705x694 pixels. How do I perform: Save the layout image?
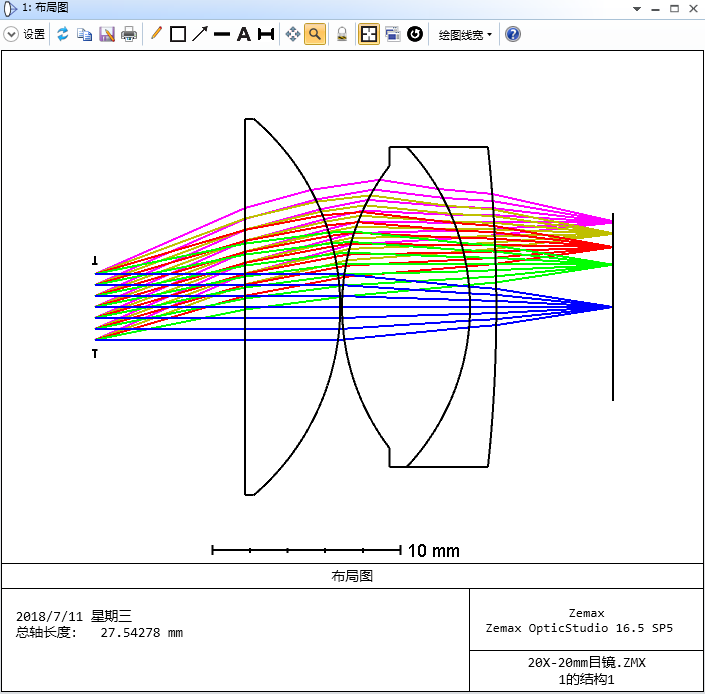coord(107,34)
